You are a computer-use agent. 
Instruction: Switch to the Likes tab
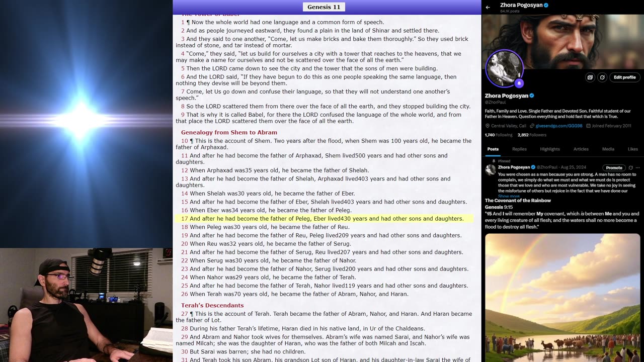click(x=633, y=149)
